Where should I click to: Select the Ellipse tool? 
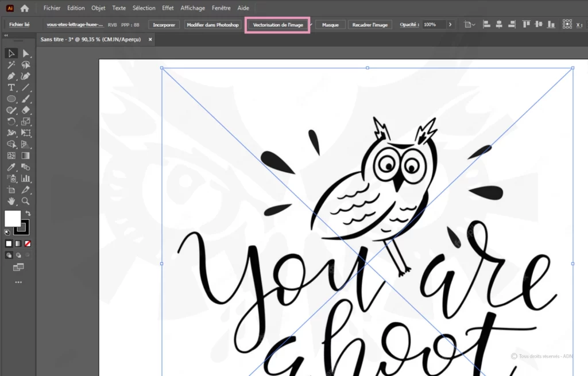pyautogui.click(x=11, y=99)
